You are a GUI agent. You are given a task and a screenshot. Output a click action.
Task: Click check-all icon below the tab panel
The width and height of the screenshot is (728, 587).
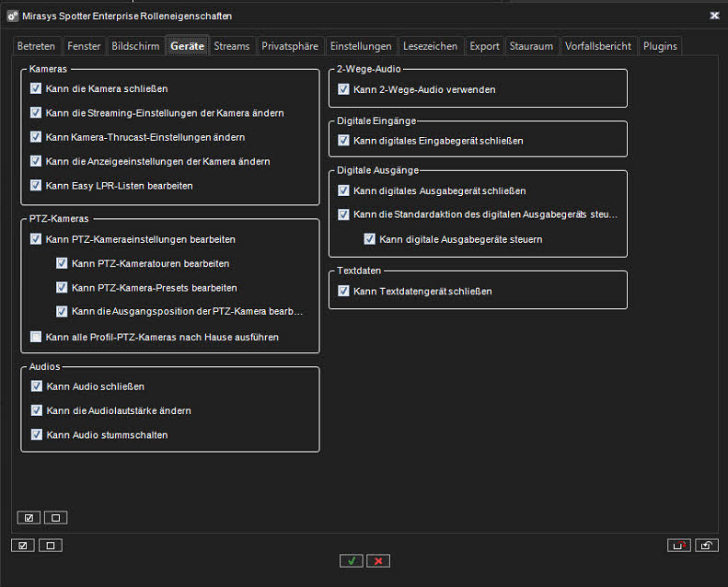click(23, 546)
